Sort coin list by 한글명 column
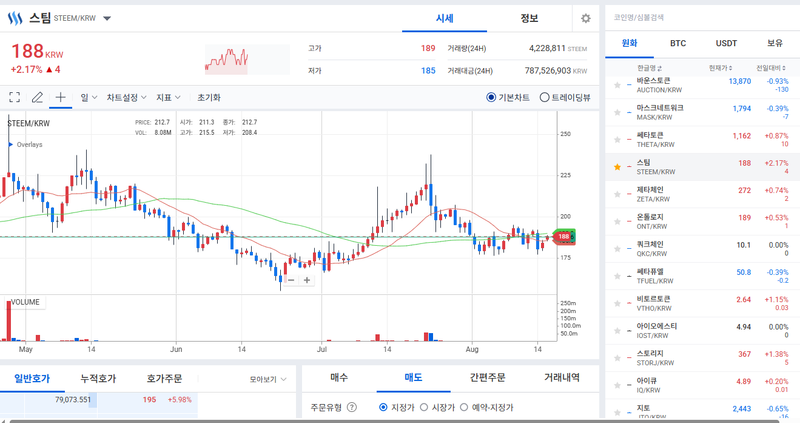 tap(649, 68)
